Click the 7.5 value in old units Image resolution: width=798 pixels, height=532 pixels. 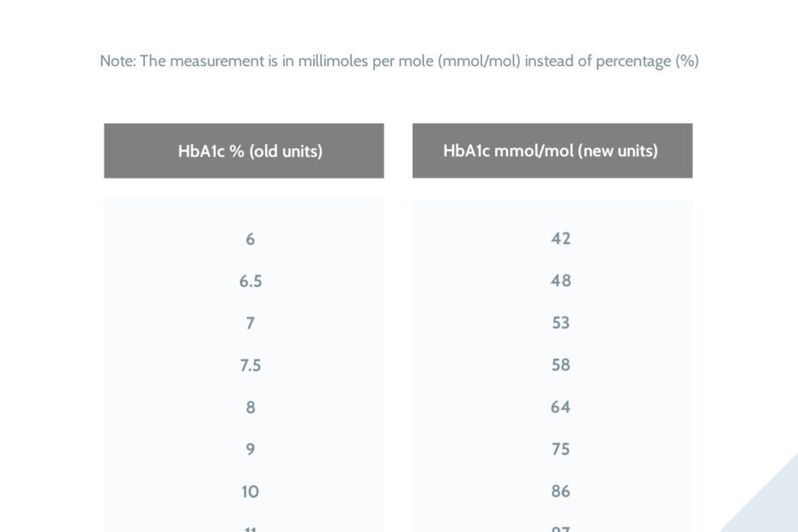[251, 366]
